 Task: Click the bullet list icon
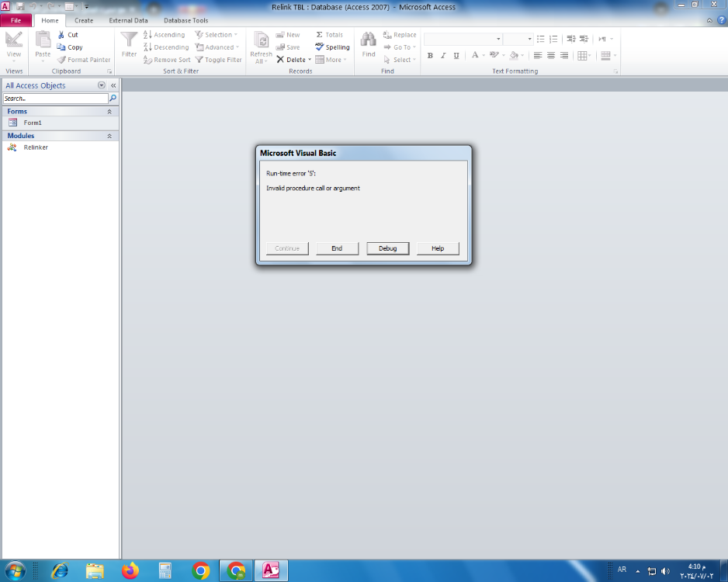pos(540,39)
